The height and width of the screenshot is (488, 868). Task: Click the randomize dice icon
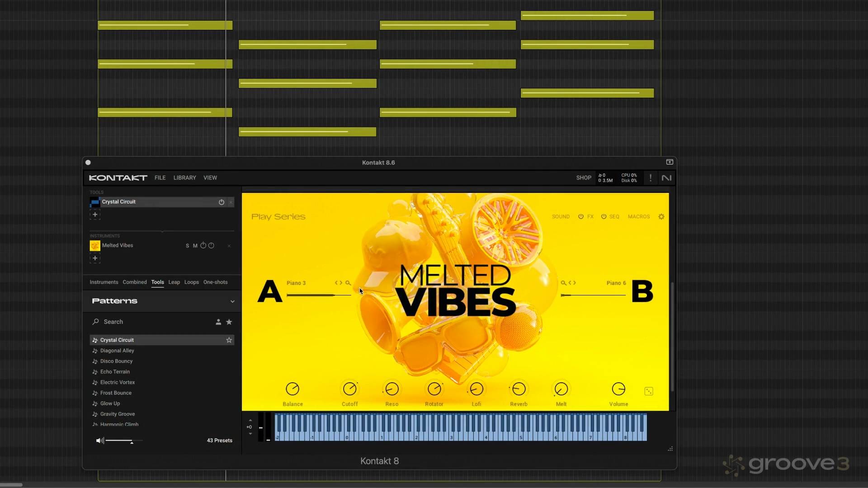[x=649, y=391]
